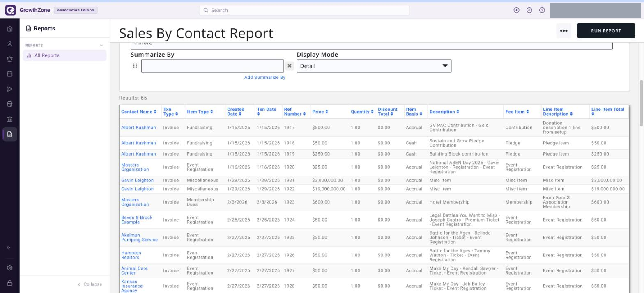Open the Billing bank icon in sidebar

(10, 119)
